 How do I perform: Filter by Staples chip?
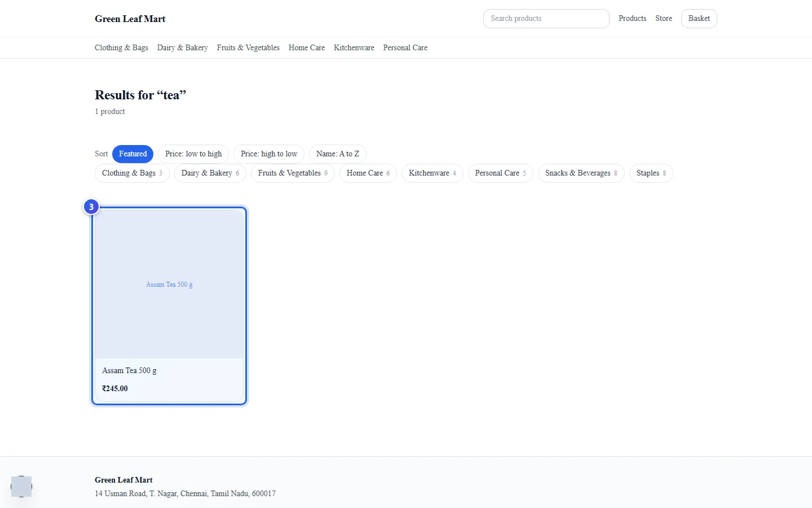tap(651, 173)
